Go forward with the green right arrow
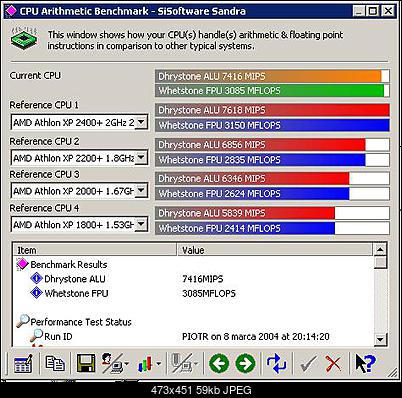This screenshot has height=398, width=402. tap(245, 363)
